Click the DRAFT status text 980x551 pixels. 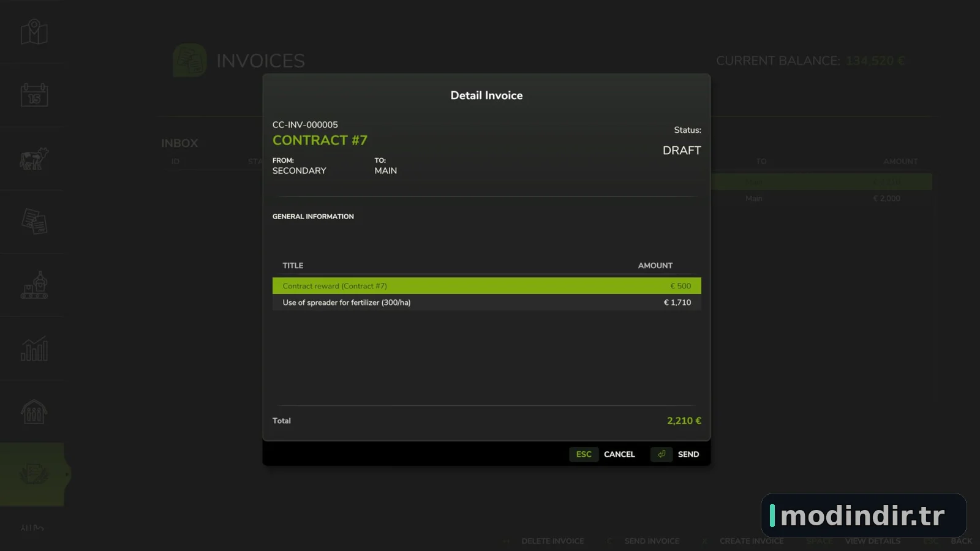tap(682, 151)
